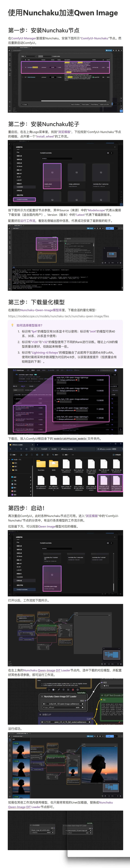This screenshot has height=868, width=130.
Task: Open the ComfyUI Manager link in step one
Action: pos(24,38)
